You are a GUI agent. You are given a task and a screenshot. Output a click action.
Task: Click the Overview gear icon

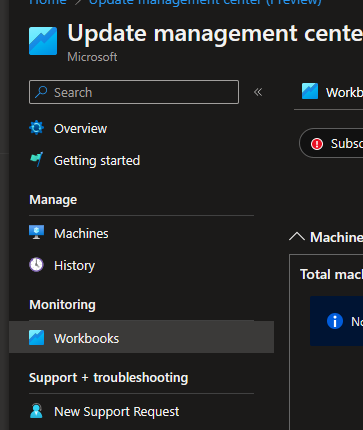[x=36, y=128]
